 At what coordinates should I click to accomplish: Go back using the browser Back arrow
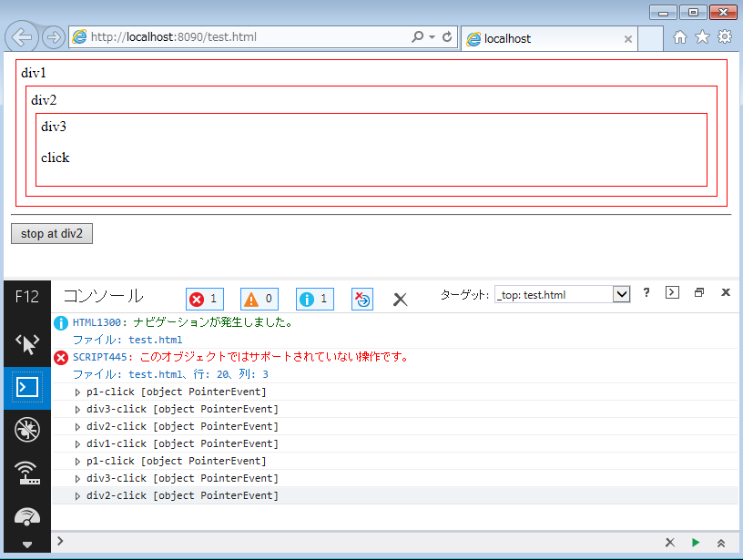[x=21, y=36]
